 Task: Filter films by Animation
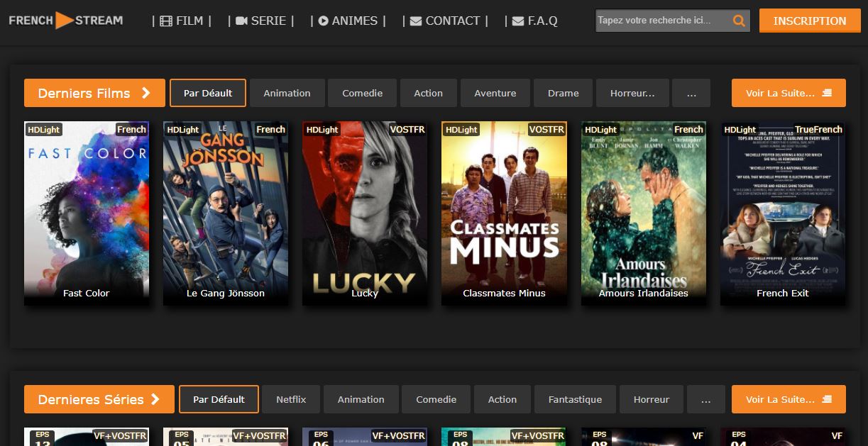(287, 93)
